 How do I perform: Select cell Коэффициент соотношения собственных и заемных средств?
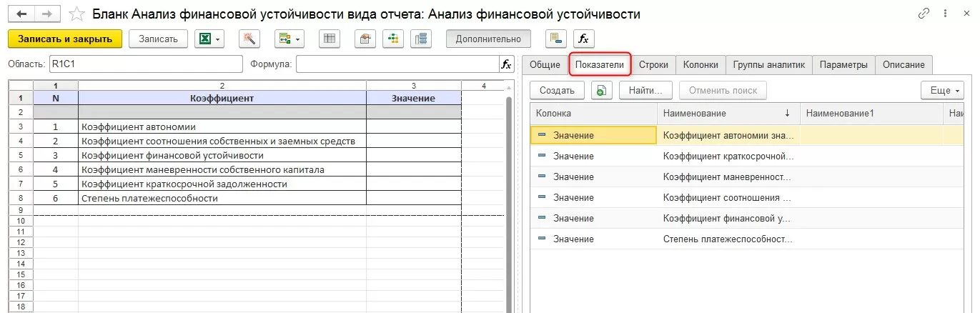pyautogui.click(x=222, y=141)
